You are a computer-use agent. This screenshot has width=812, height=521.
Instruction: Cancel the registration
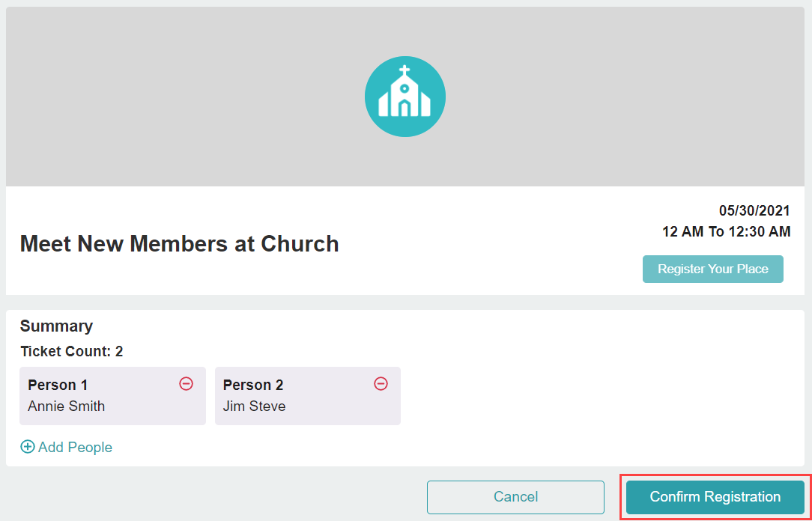click(x=516, y=497)
